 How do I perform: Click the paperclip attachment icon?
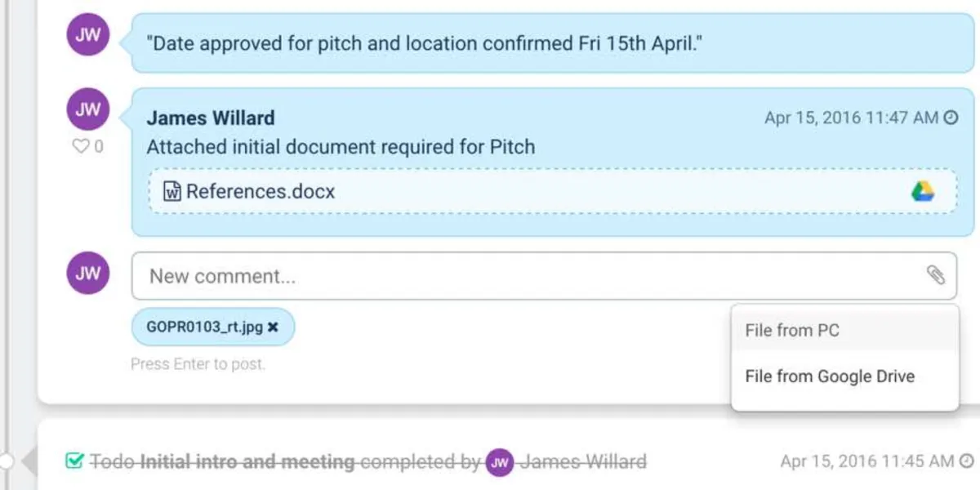pyautogui.click(x=935, y=275)
